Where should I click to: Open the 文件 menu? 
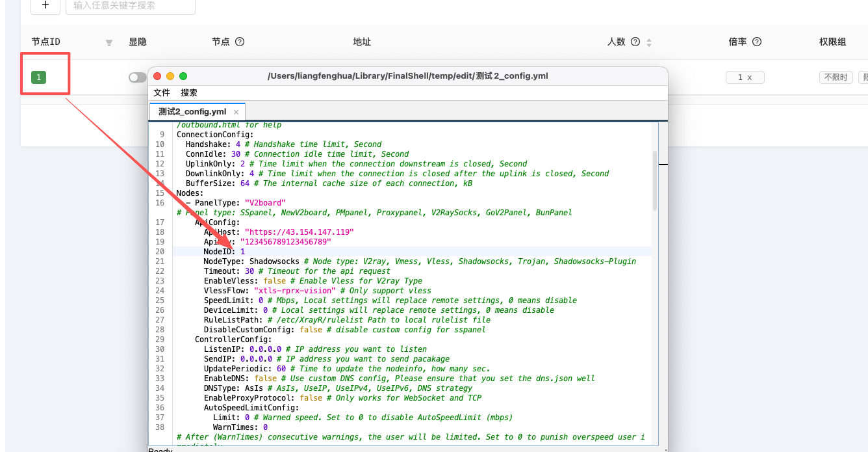coord(162,93)
